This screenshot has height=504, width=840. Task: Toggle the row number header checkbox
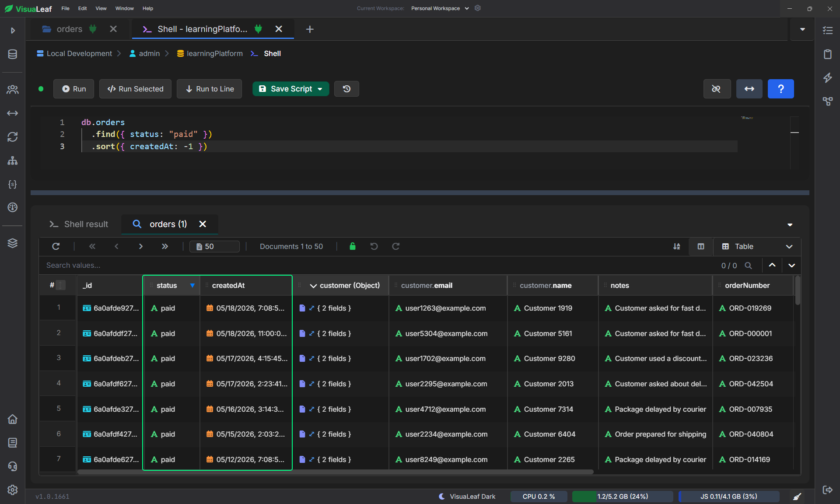pyautogui.click(x=61, y=285)
